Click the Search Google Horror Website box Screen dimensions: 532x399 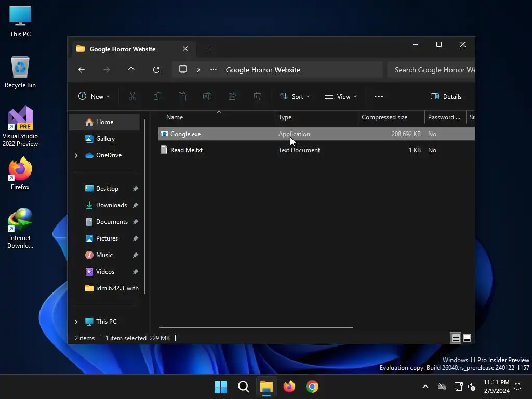click(431, 70)
